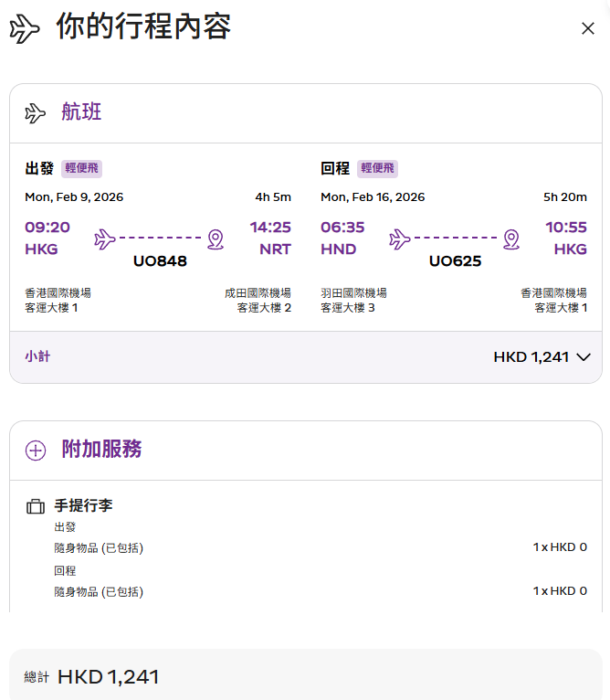Viewport: 610px width, 700px height.
Task: Click the return 輕便飛 fare badge
Action: [377, 168]
